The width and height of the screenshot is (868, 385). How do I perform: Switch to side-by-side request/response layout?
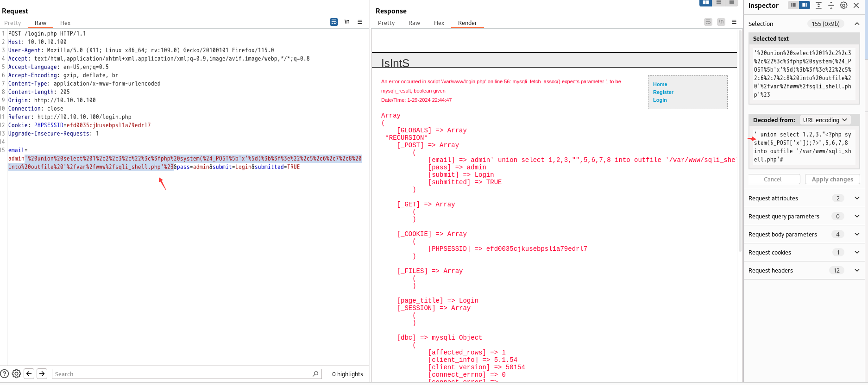pyautogui.click(x=705, y=3)
